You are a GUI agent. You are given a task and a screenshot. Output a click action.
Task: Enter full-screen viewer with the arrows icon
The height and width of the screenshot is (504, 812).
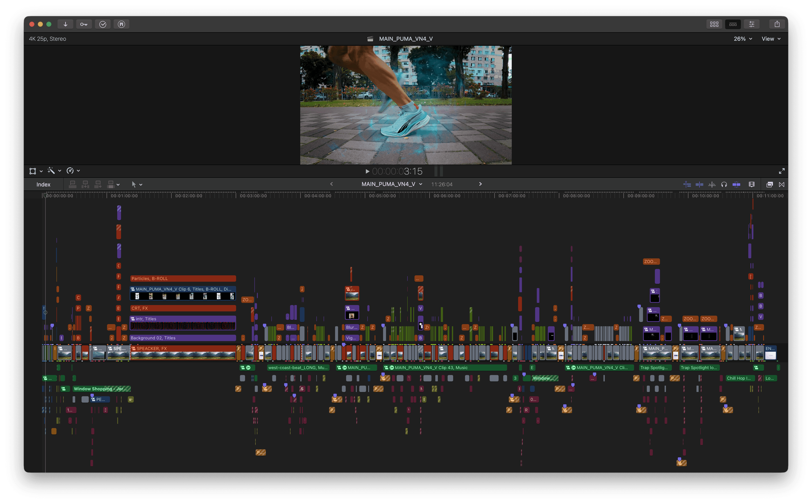(782, 171)
